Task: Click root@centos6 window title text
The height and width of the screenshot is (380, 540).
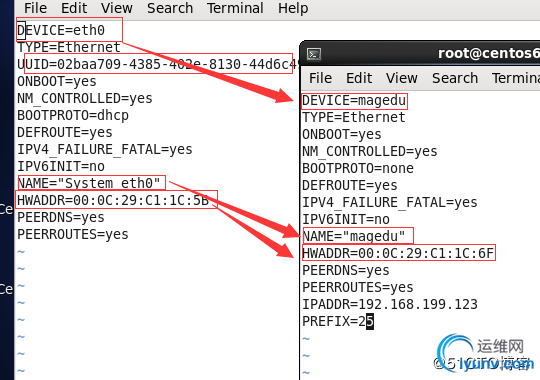Action: [489, 53]
